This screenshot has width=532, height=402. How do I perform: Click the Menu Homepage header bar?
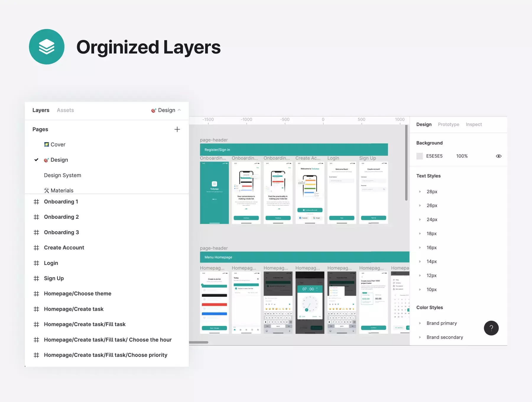click(x=305, y=257)
